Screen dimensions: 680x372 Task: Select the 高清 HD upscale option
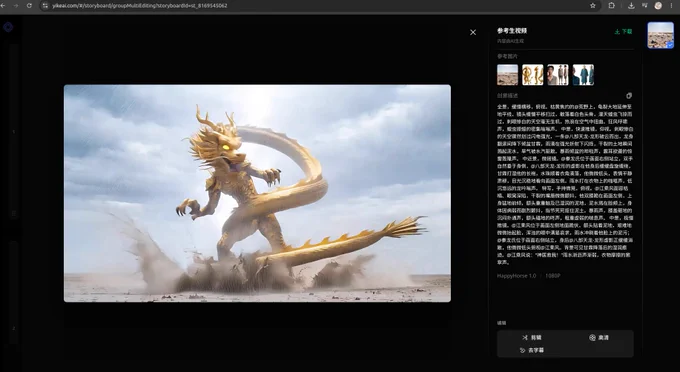[599, 337]
